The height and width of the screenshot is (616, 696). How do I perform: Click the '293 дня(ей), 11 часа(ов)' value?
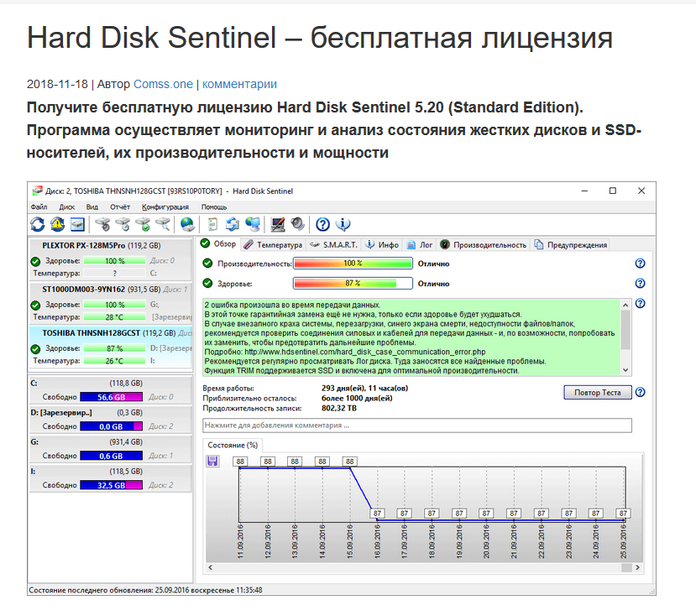point(365,389)
